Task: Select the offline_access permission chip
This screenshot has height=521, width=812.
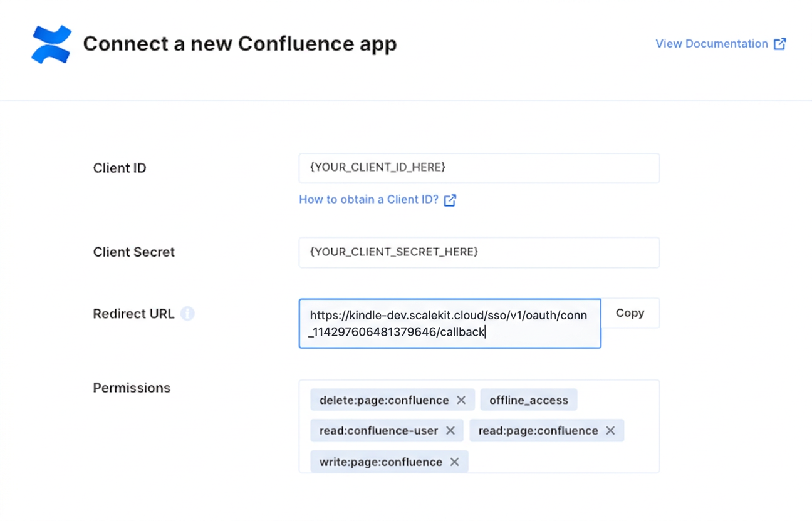Action: [528, 400]
